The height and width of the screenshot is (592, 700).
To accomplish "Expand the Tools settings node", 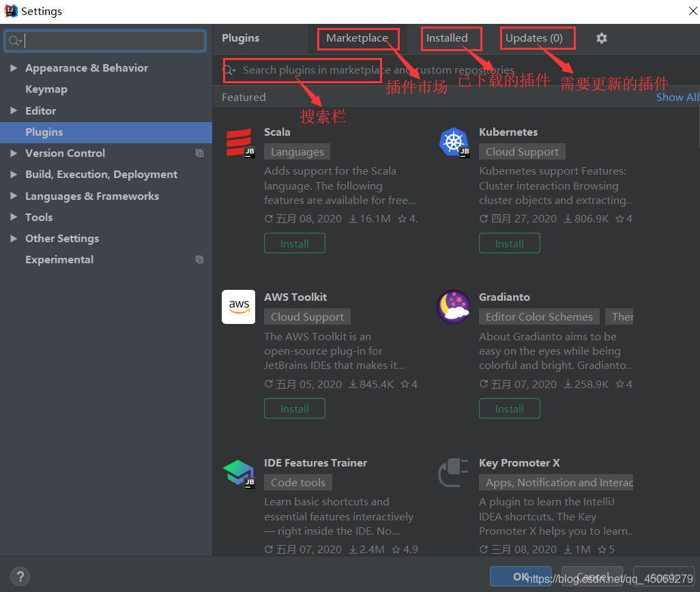I will [x=14, y=218].
